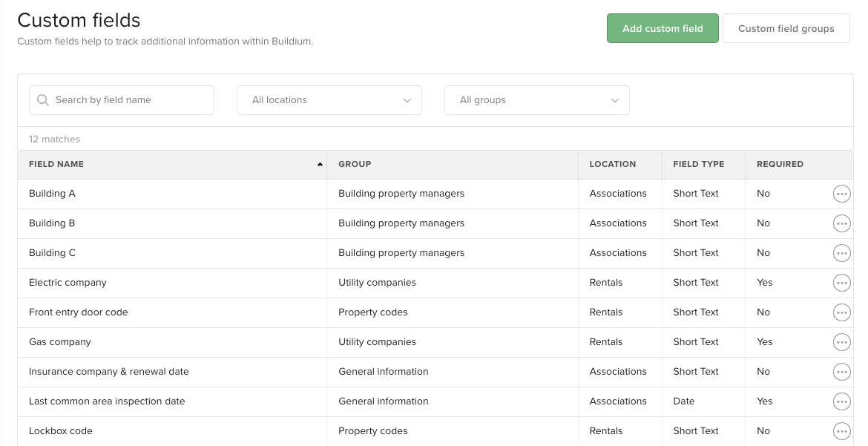Open actions menu for Building B row
The image size is (868, 446).
[841, 223]
